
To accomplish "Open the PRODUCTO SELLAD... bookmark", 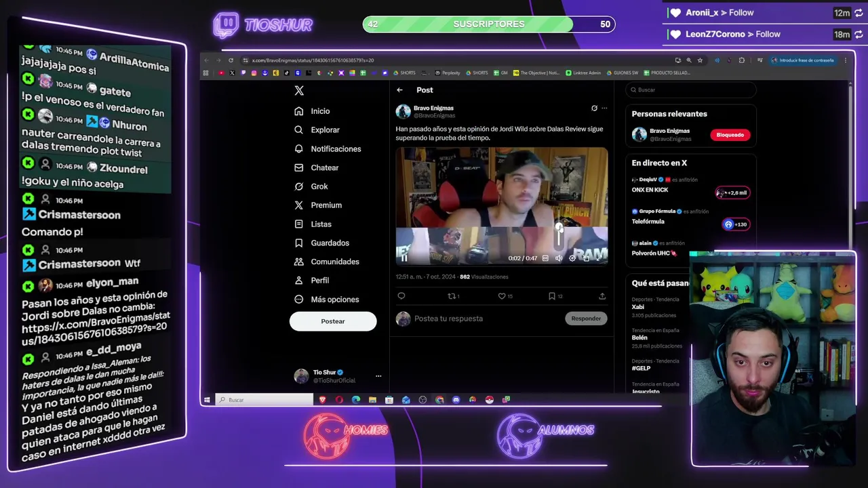I will pos(667,73).
